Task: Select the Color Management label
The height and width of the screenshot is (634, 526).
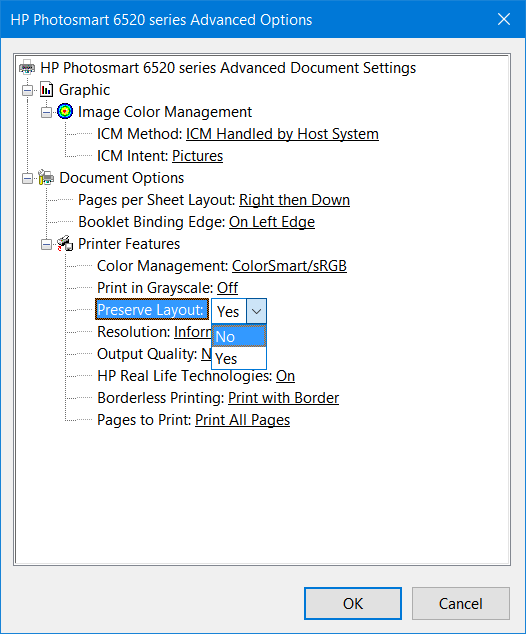Action: (x=163, y=266)
